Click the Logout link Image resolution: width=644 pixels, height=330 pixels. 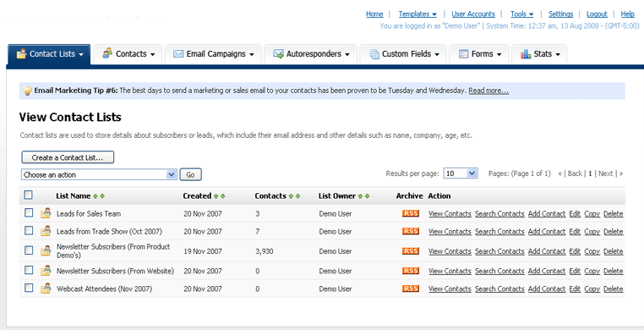coord(597,14)
